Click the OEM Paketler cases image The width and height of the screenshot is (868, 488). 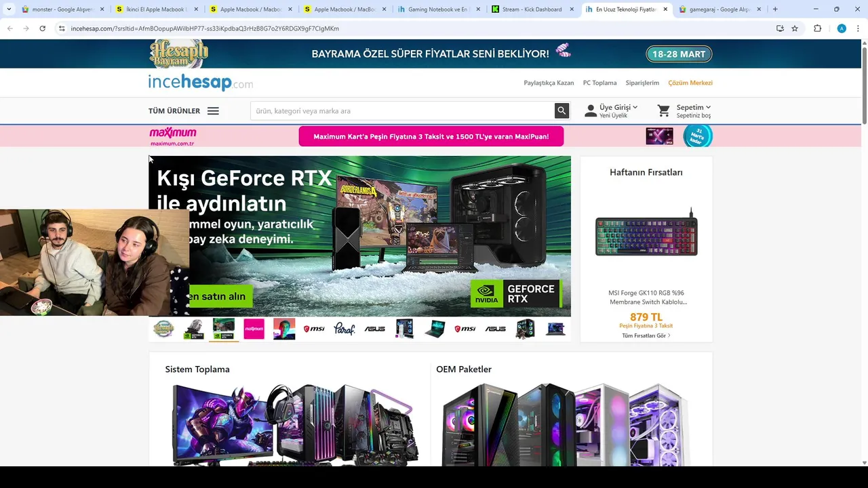tap(564, 424)
